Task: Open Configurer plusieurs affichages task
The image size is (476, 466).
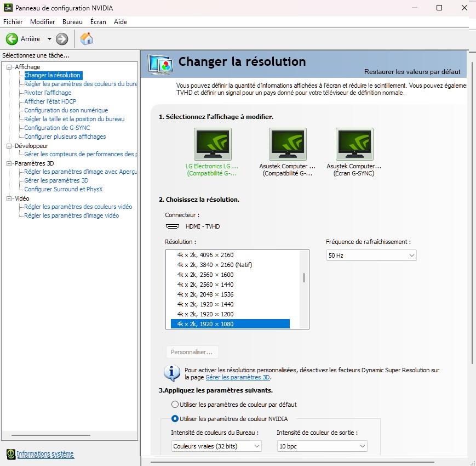Action: coord(65,137)
